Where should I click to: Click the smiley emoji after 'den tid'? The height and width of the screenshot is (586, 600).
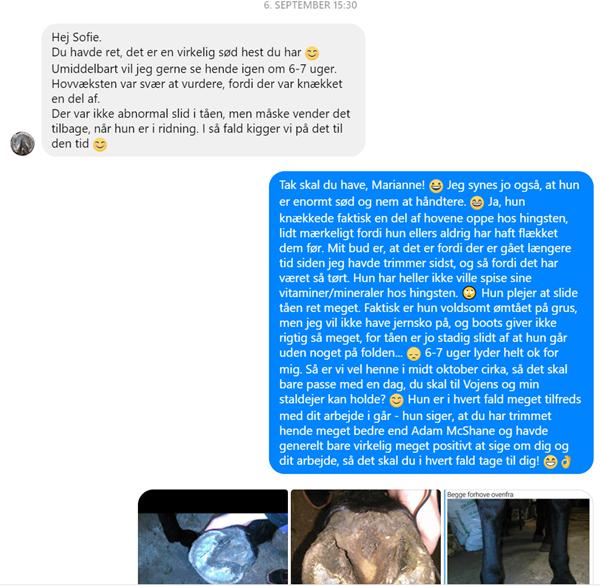point(100,145)
